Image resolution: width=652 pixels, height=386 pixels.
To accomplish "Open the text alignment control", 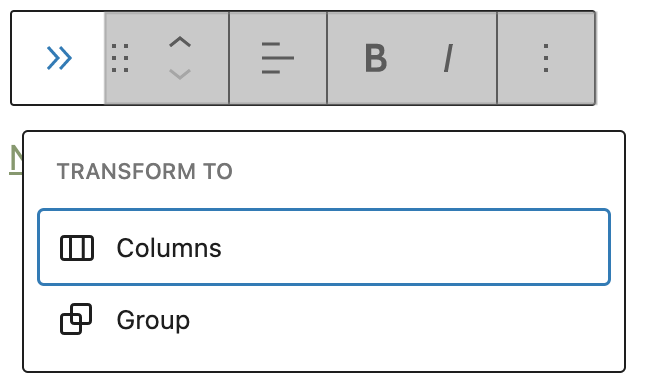I will click(x=278, y=58).
